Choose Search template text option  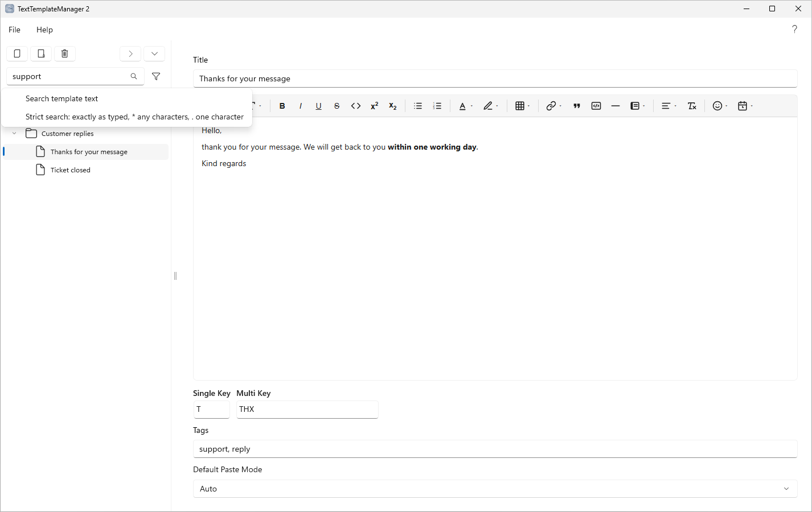pyautogui.click(x=127, y=98)
